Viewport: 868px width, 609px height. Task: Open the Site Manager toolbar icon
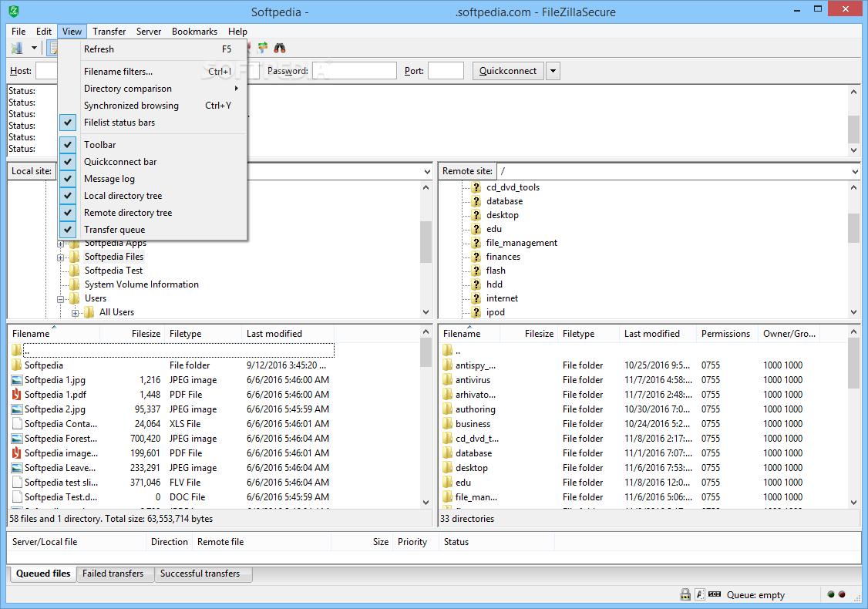[17, 48]
